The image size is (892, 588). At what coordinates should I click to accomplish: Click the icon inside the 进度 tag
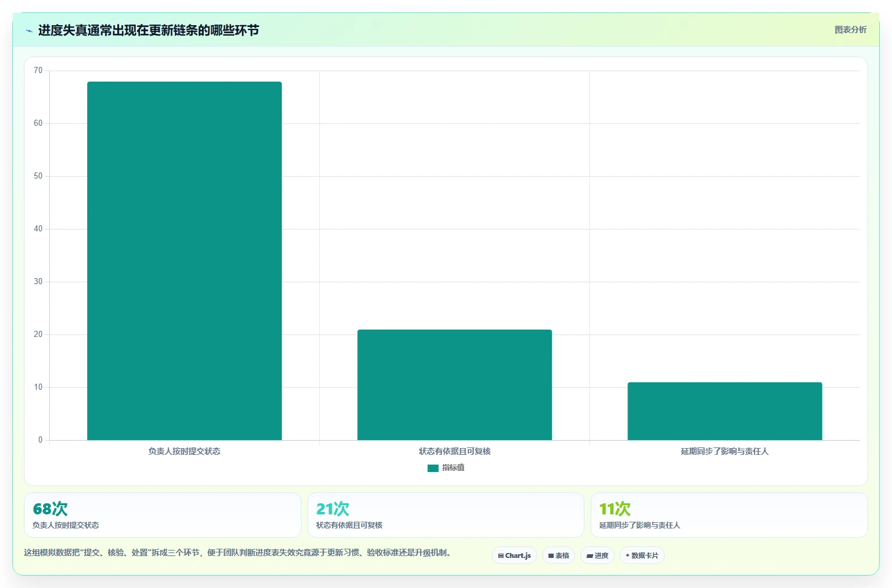pos(589,555)
